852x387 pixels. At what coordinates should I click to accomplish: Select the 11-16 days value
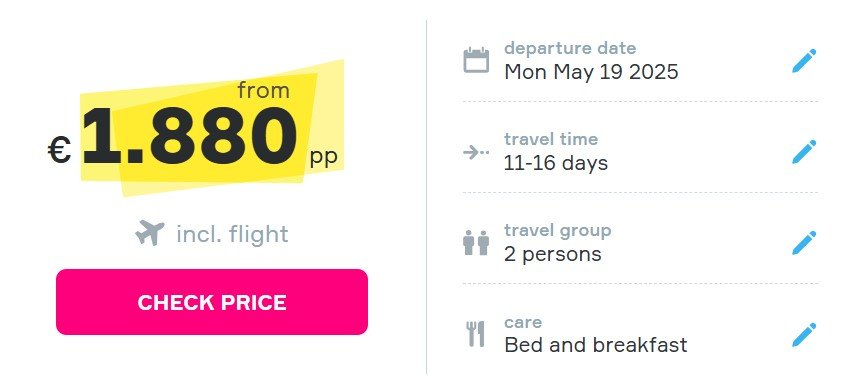point(556,163)
